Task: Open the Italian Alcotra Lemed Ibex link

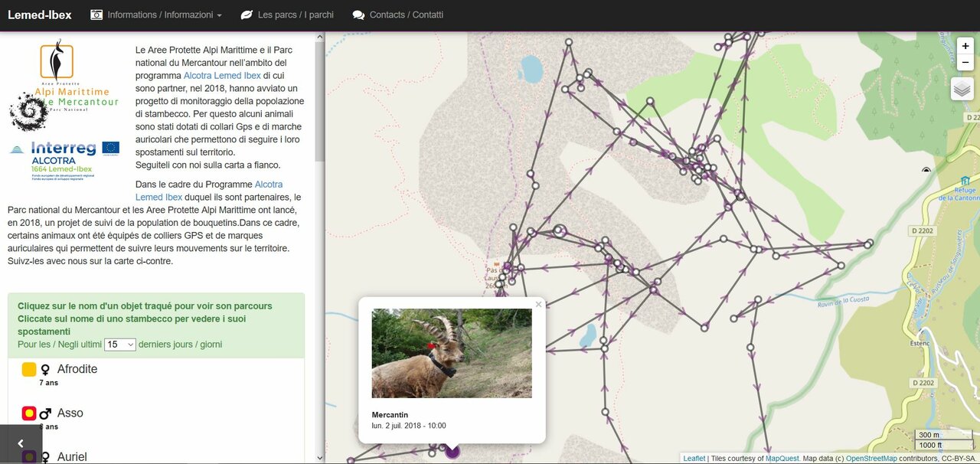Action: click(222, 76)
